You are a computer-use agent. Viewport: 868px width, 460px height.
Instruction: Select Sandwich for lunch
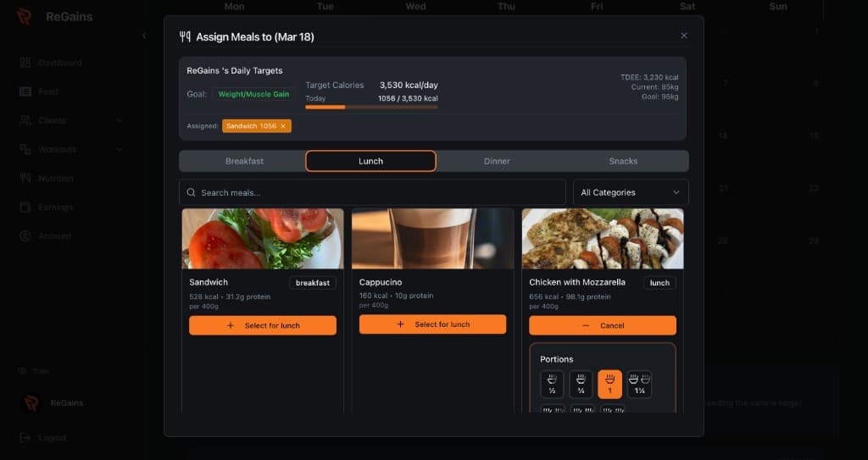pyautogui.click(x=263, y=325)
